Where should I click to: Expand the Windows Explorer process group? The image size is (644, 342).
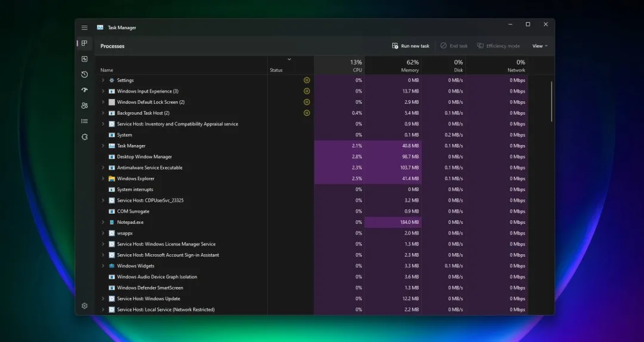coord(103,178)
